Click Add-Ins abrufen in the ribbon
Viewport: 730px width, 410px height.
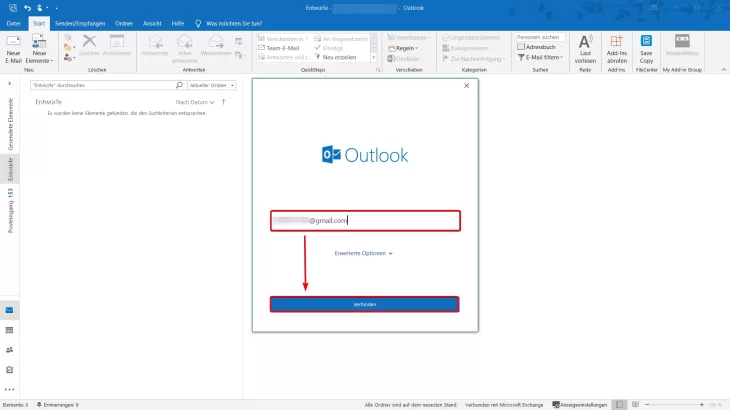coord(616,47)
